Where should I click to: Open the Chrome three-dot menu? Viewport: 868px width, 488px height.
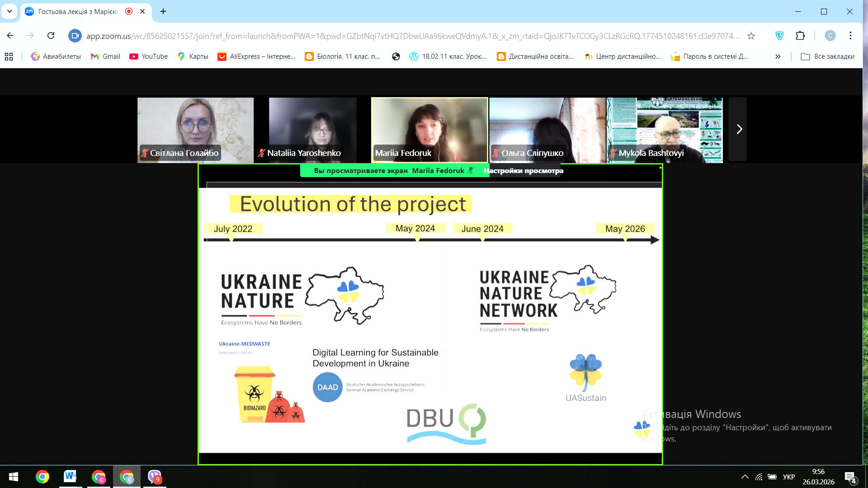(x=850, y=36)
